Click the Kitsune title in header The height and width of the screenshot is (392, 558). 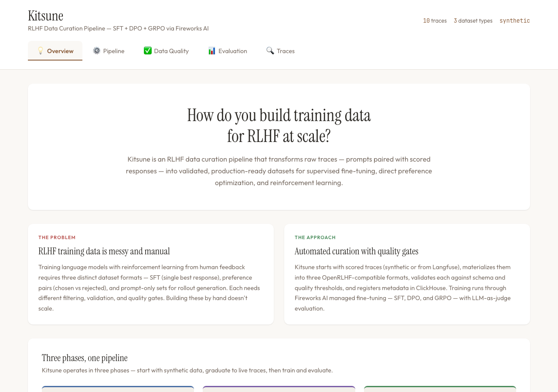pos(45,16)
